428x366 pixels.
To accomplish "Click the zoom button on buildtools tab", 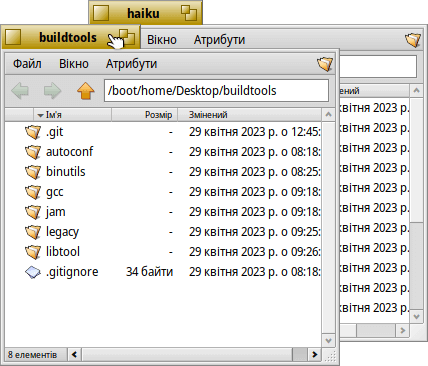I will (x=127, y=37).
